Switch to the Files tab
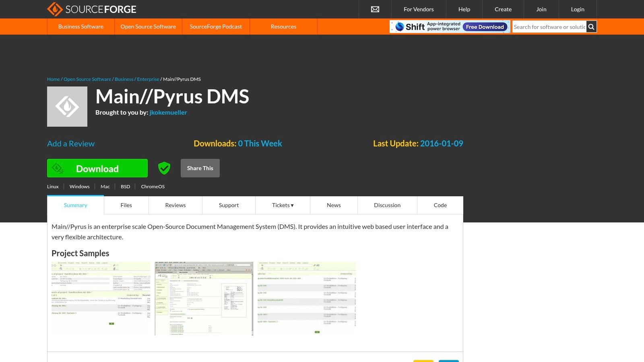 (x=126, y=205)
